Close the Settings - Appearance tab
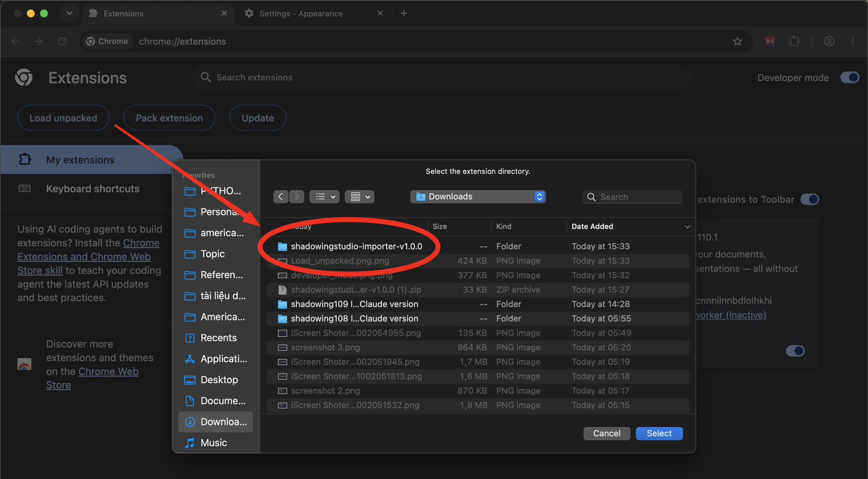Screen dimensions: 868x479 [x=380, y=13]
